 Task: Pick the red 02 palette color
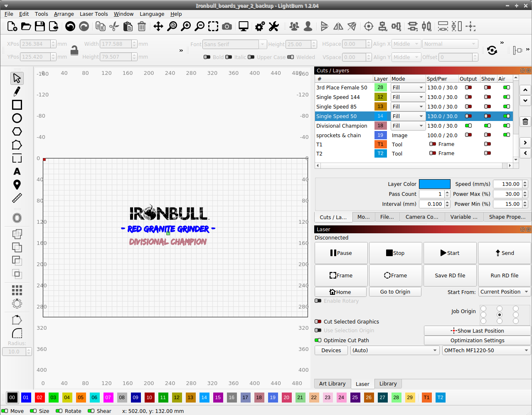39,397
